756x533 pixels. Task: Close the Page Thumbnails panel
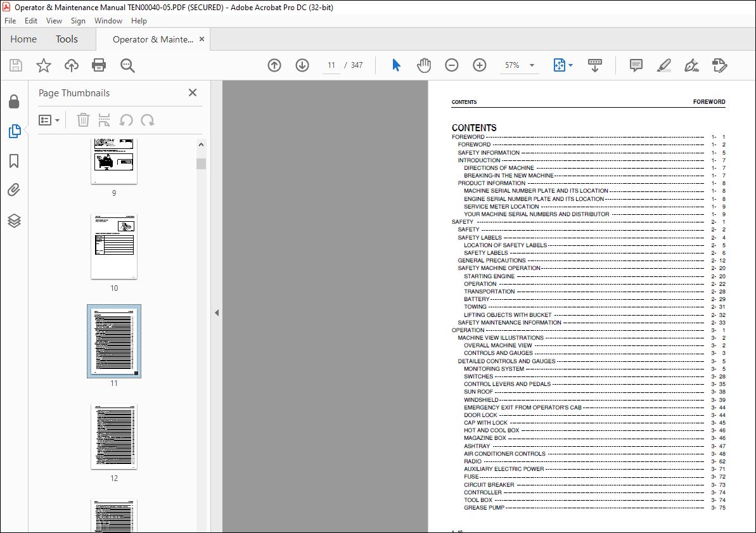point(193,93)
